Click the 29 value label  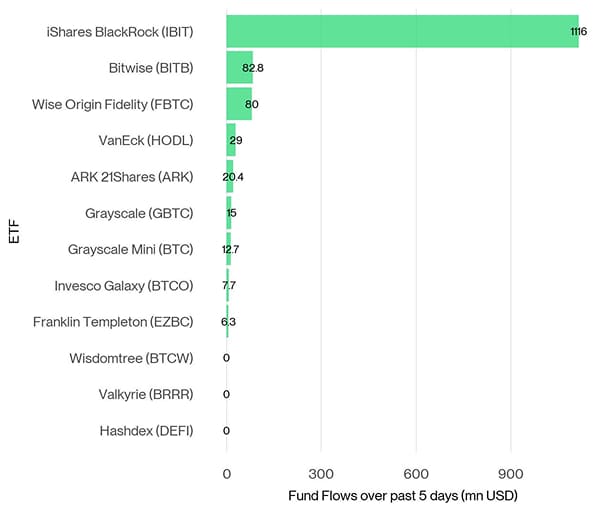coord(236,141)
